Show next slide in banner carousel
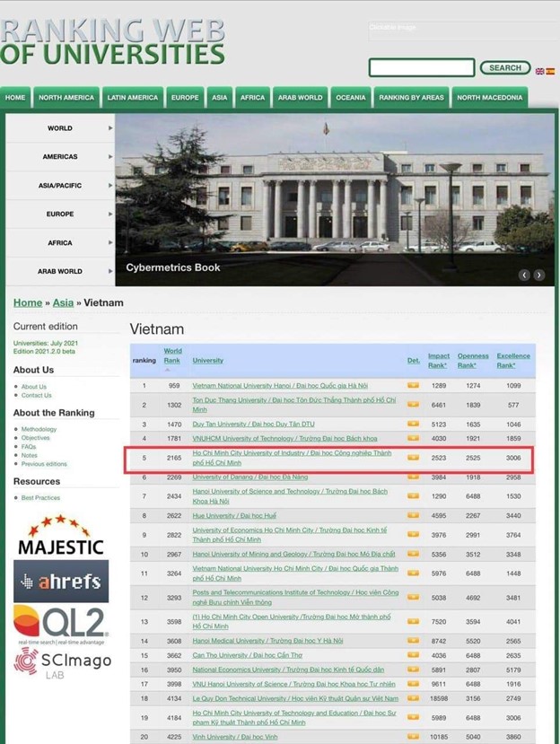 pyautogui.click(x=538, y=275)
